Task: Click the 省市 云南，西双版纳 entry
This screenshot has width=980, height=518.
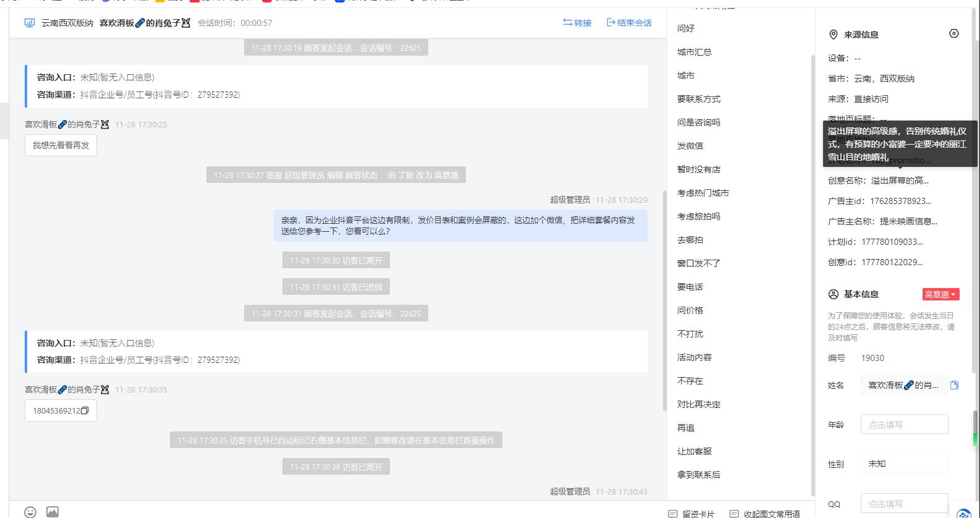Action: click(x=871, y=79)
